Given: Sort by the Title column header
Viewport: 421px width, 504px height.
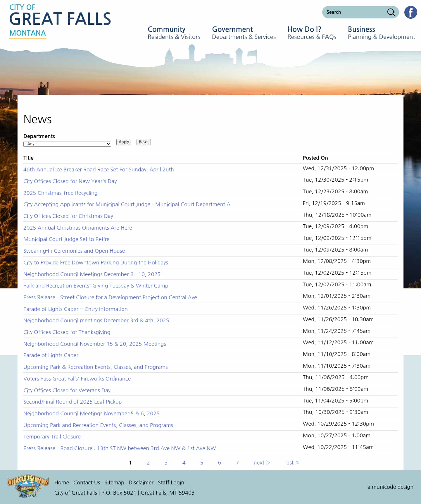Looking at the screenshot, I should coord(28,158).
